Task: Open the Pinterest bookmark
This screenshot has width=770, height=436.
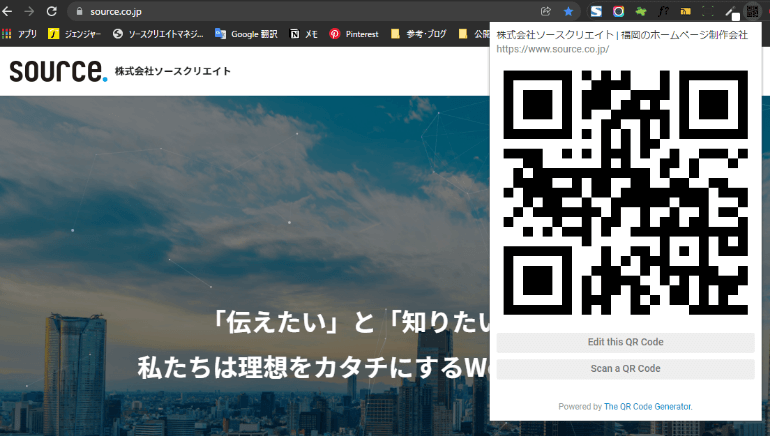Action: tap(354, 34)
